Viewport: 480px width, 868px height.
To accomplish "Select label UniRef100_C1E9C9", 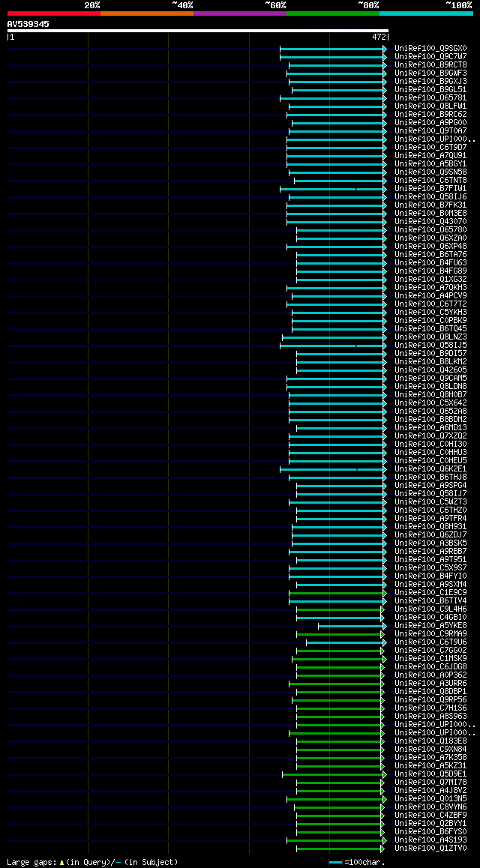I will (x=430, y=593).
